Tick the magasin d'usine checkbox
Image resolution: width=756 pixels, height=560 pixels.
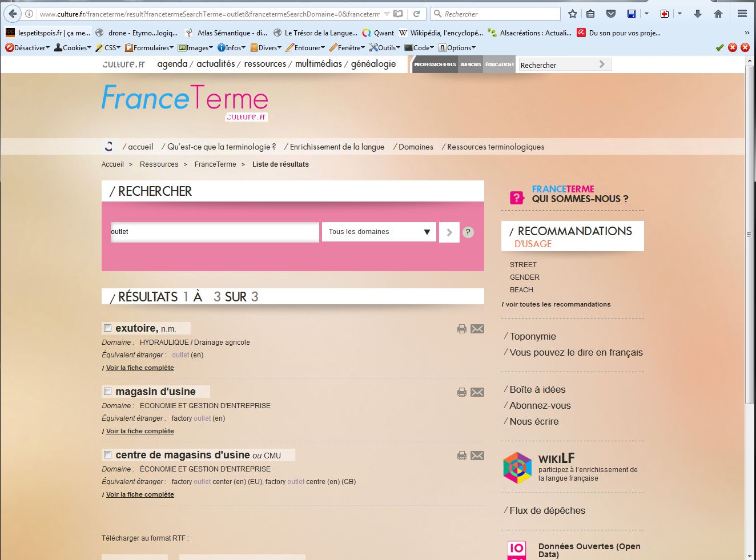pyautogui.click(x=107, y=392)
